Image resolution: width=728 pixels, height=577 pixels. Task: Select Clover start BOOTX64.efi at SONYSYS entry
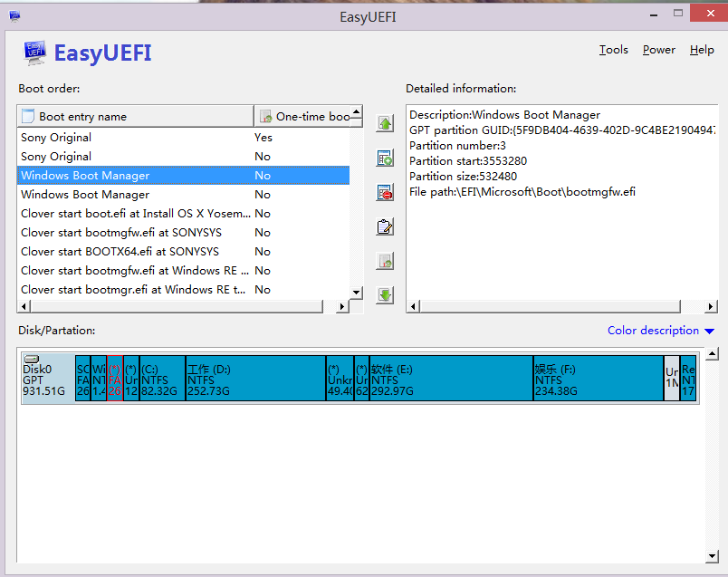tap(184, 252)
